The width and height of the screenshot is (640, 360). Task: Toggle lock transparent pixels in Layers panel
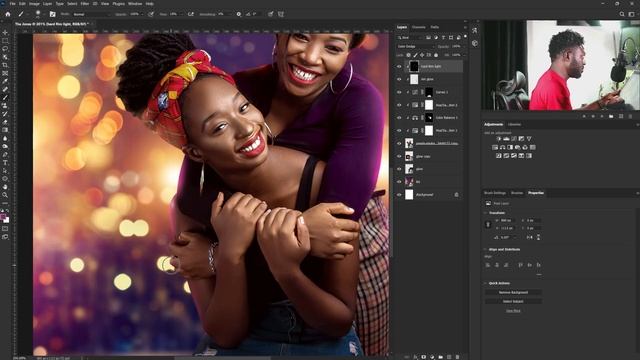pos(409,55)
